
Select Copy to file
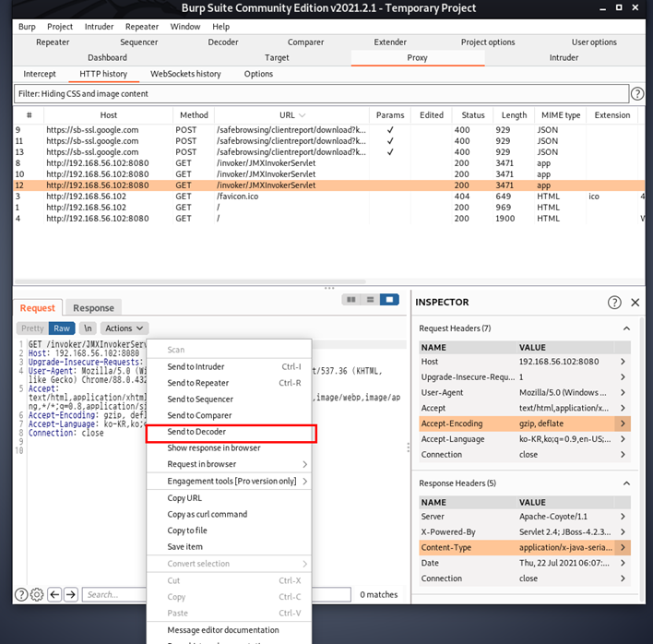[229, 531]
